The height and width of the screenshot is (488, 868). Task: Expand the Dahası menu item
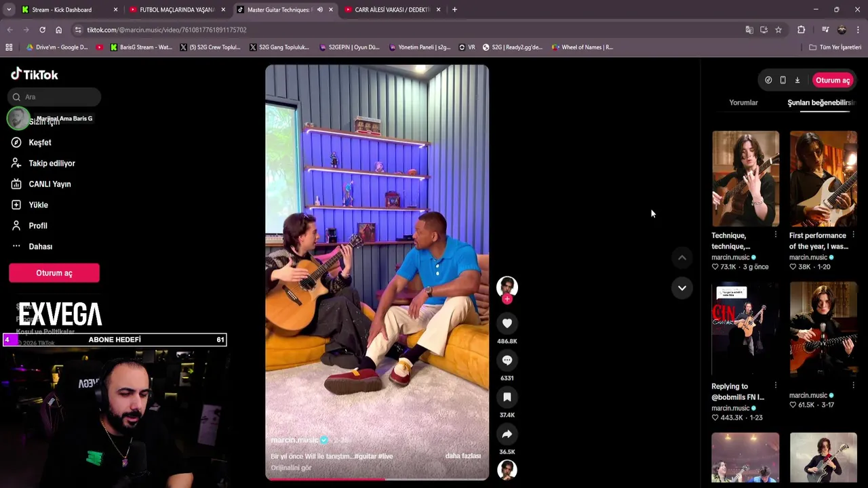point(32,247)
